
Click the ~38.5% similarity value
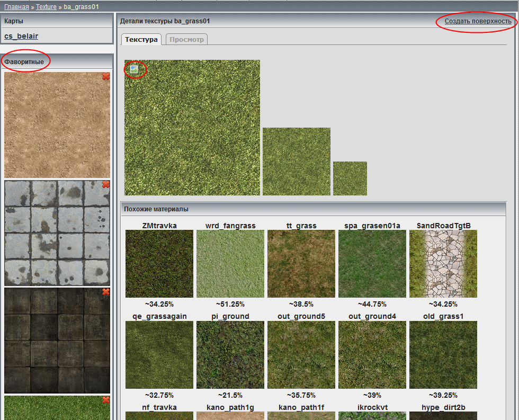click(x=301, y=304)
